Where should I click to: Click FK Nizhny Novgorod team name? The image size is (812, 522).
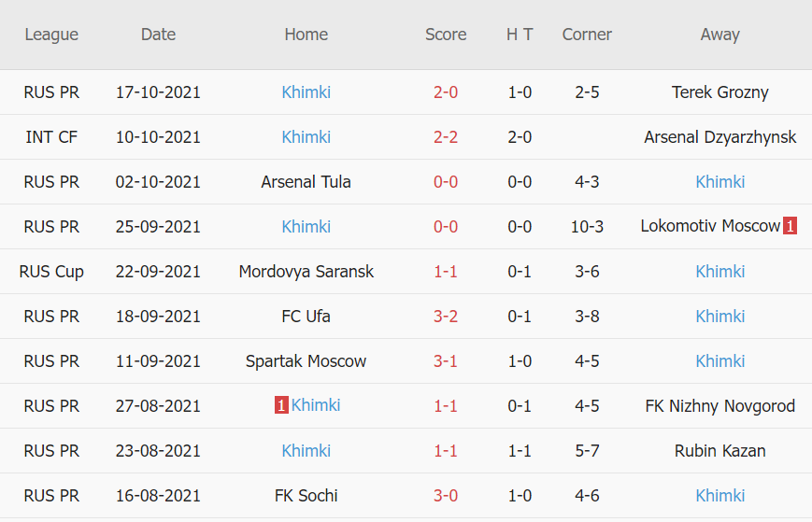719,406
